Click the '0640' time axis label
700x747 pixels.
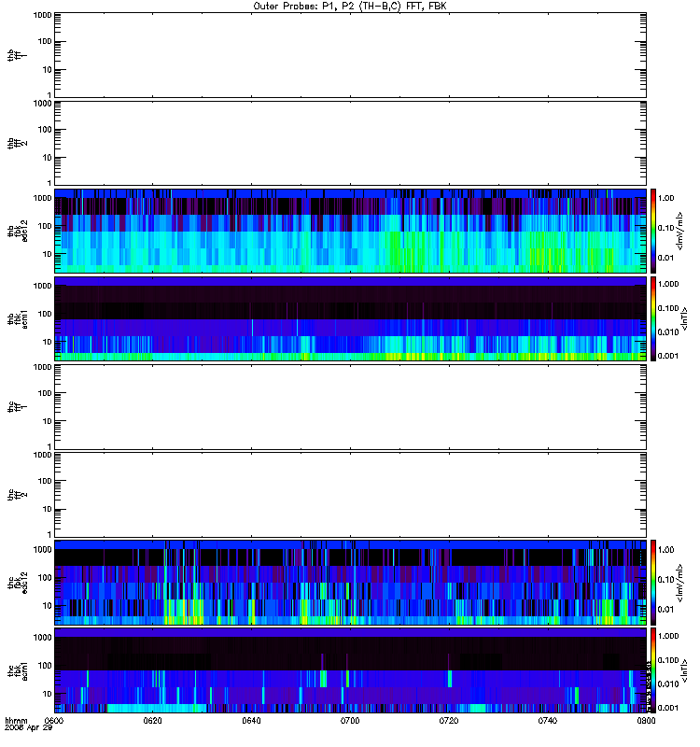[x=251, y=721]
